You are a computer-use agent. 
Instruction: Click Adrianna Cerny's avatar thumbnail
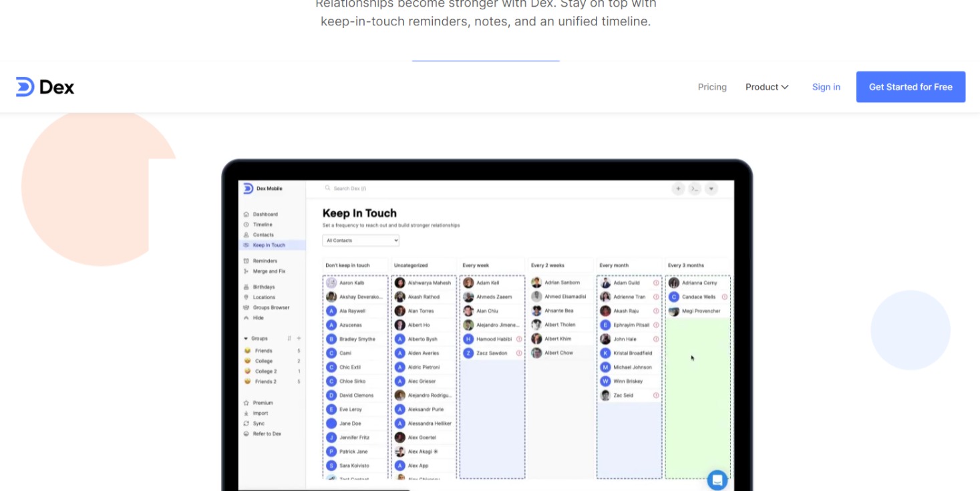click(674, 283)
